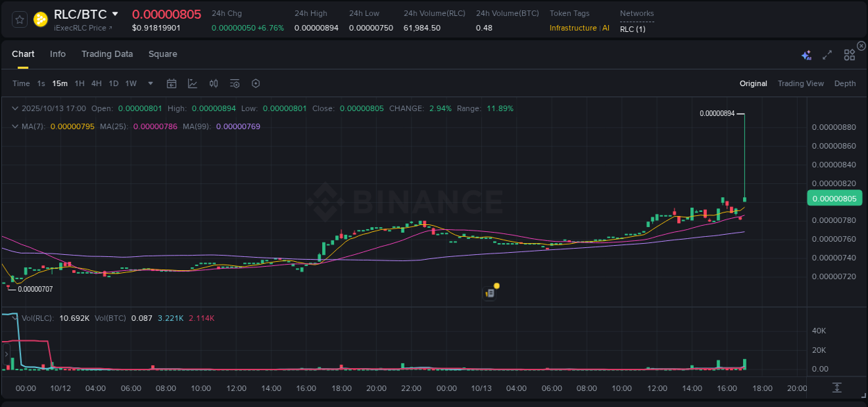
Task: Open the chart style selector icon
Action: [x=192, y=83]
